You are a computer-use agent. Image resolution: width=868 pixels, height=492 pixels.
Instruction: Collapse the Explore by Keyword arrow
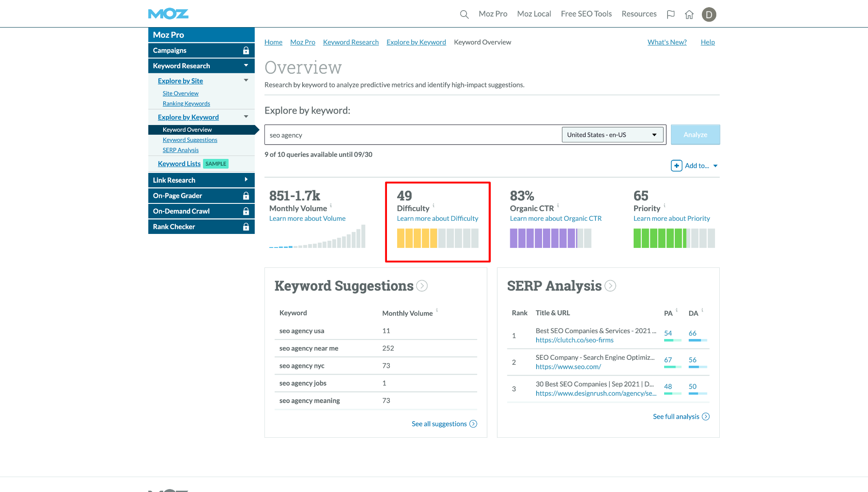pos(246,117)
